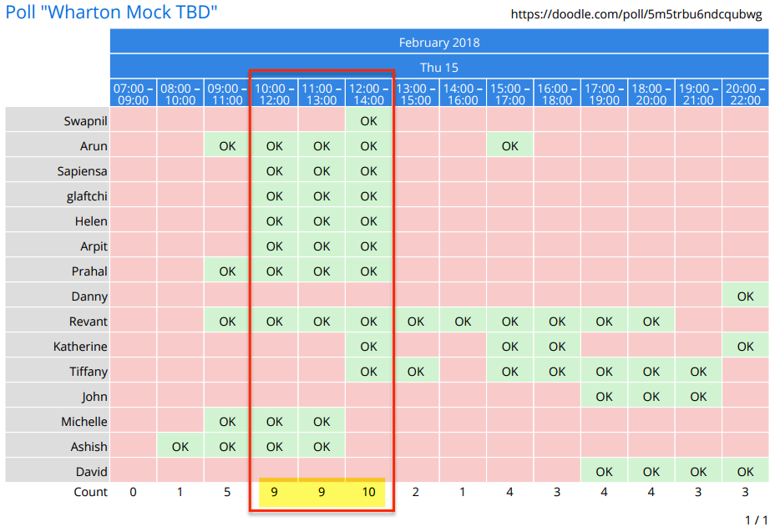Toggle Tiffany's OK cell at 13:00 – 15:00
The width and height of the screenshot is (775, 532).
[x=415, y=372]
